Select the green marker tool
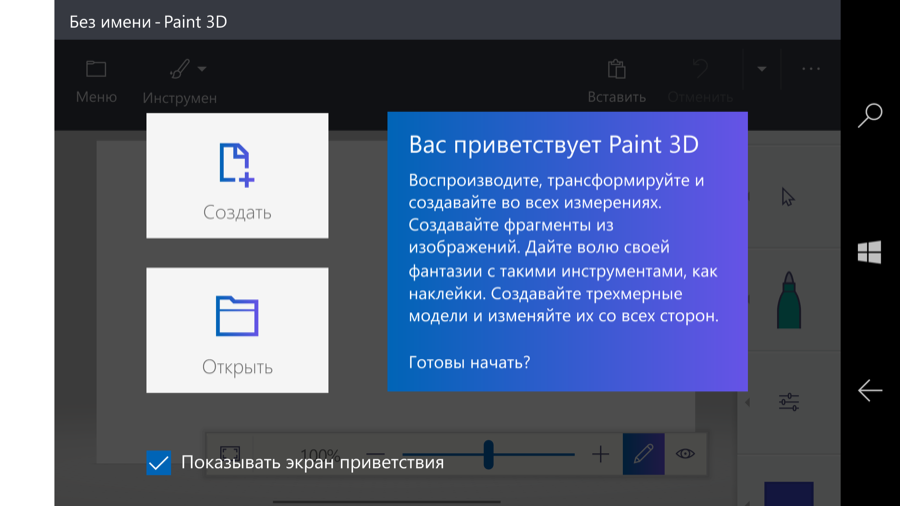Image resolution: width=900 pixels, height=506 pixels. click(789, 300)
